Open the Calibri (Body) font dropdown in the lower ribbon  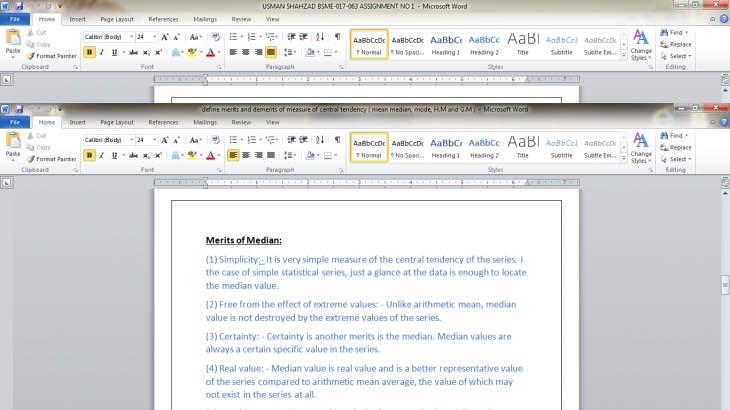109,140
